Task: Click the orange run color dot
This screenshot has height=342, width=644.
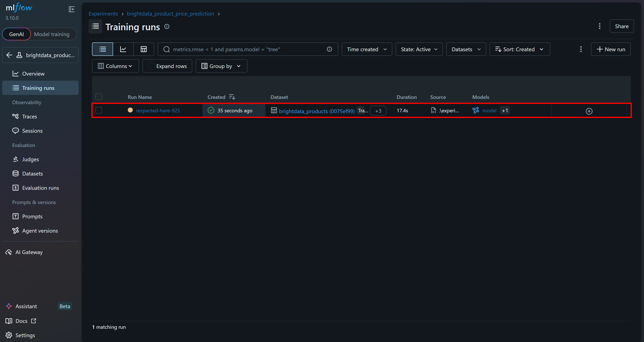Action: (130, 110)
